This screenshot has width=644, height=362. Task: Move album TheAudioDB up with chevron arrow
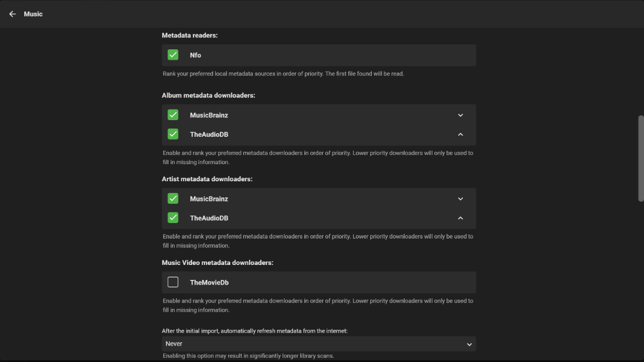point(460,135)
